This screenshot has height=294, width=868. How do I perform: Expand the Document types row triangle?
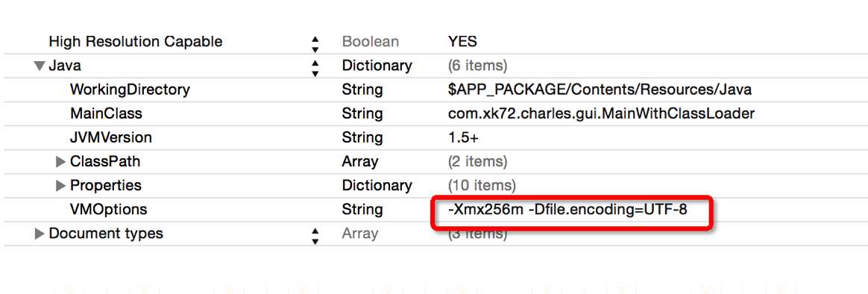tap(40, 234)
